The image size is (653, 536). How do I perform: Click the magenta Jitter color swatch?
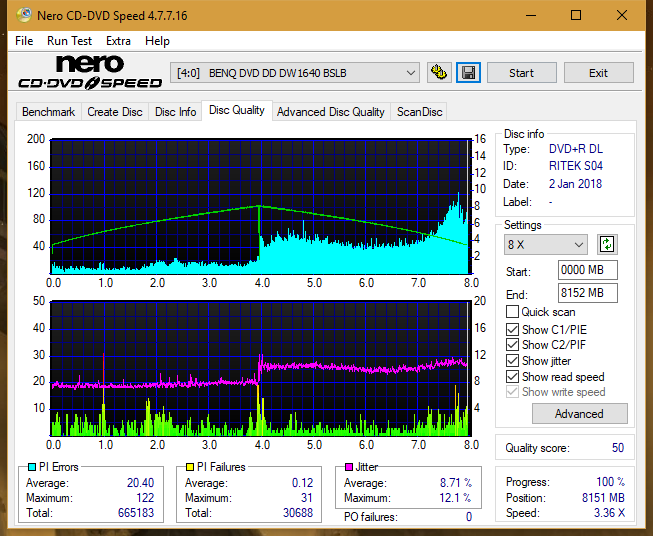349,467
